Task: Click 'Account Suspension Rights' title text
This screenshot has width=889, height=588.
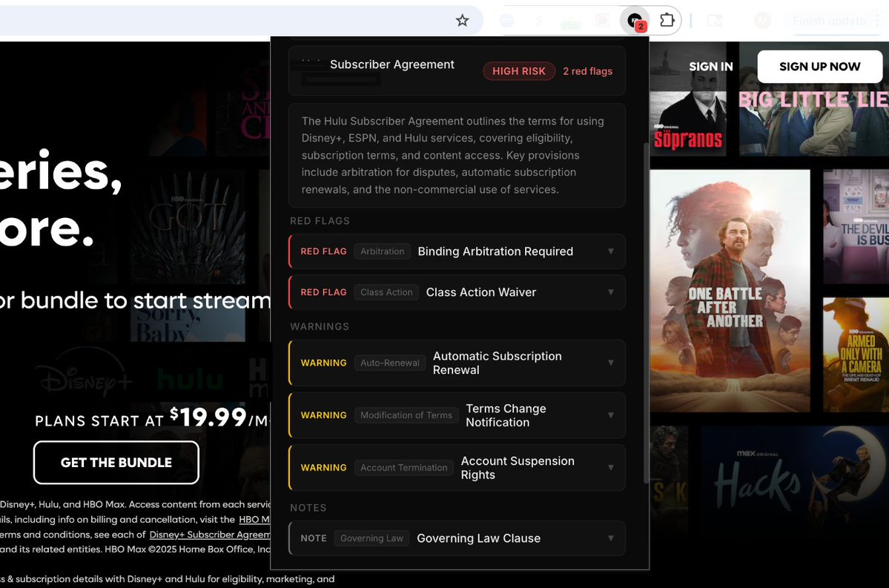Action: (517, 468)
